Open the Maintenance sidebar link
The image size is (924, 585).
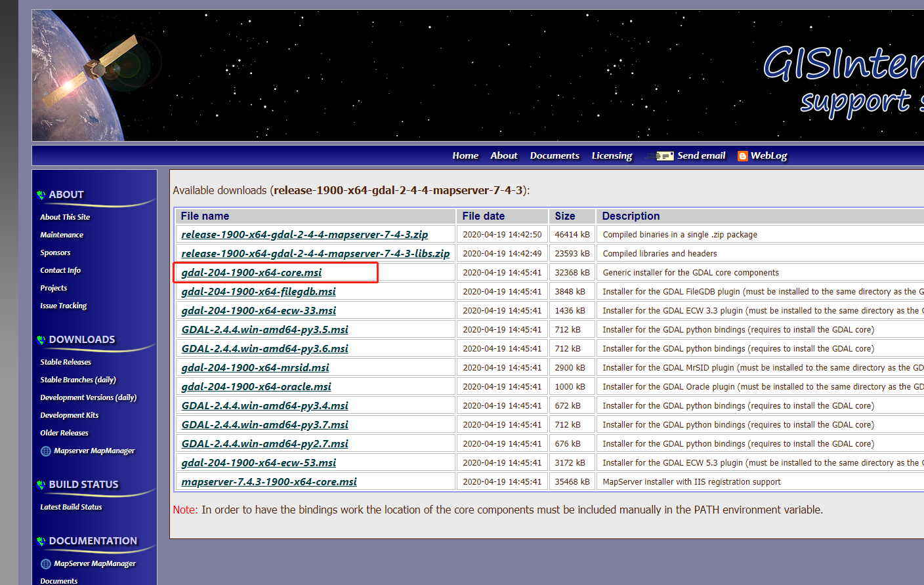pos(62,235)
